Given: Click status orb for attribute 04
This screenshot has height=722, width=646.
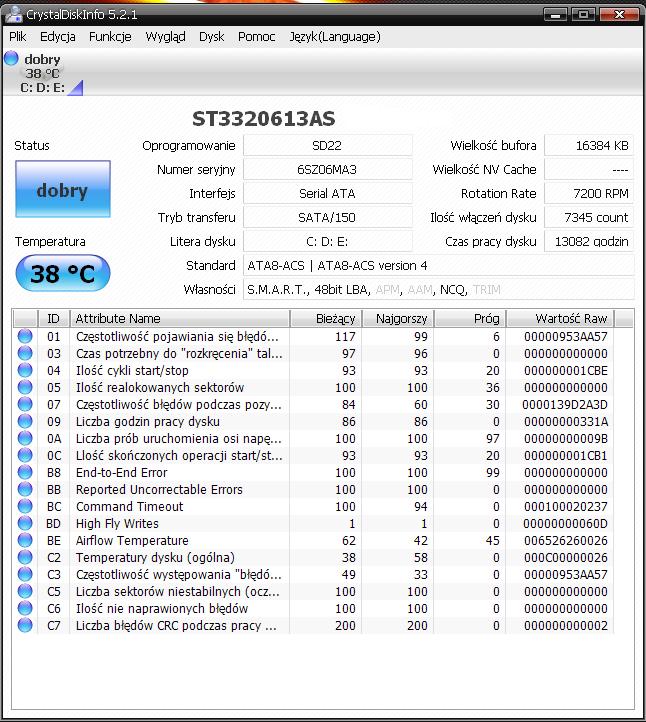Looking at the screenshot, I should coord(25,370).
